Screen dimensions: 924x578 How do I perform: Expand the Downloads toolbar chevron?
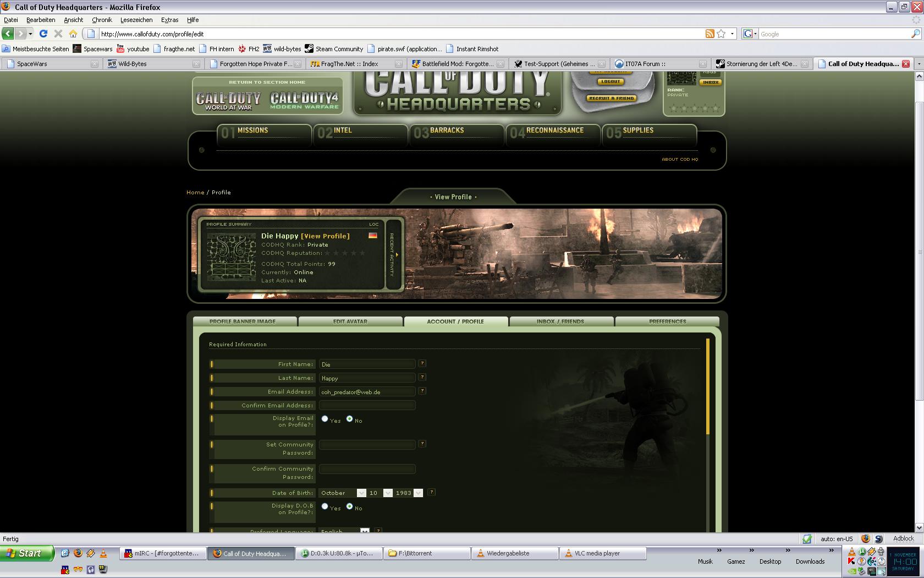(x=832, y=550)
